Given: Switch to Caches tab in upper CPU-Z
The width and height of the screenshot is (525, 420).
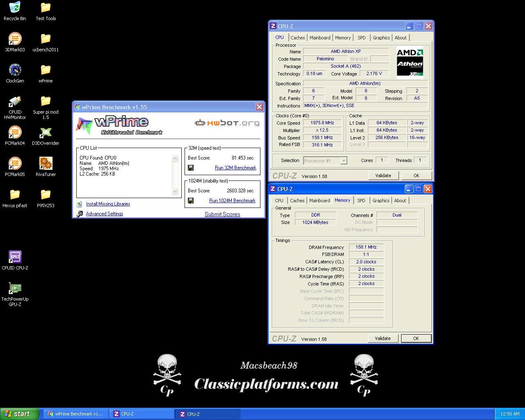Looking at the screenshot, I should 298,38.
